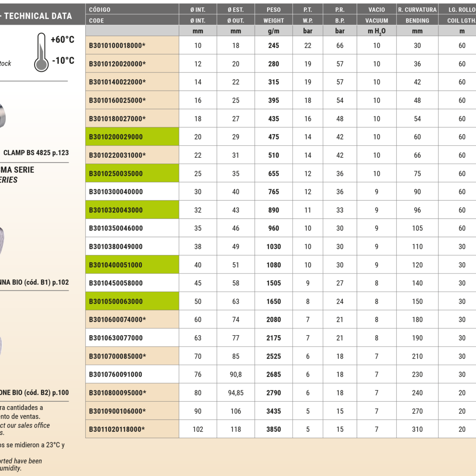
Task: Select code B3011020118000* in last row
Action: tap(117, 429)
